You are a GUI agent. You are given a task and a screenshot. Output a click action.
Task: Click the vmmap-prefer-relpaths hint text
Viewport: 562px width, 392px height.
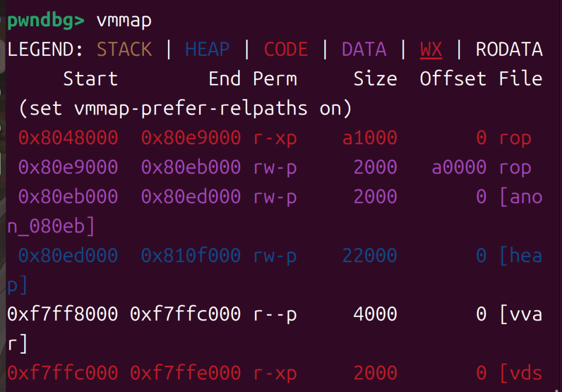tap(184, 109)
